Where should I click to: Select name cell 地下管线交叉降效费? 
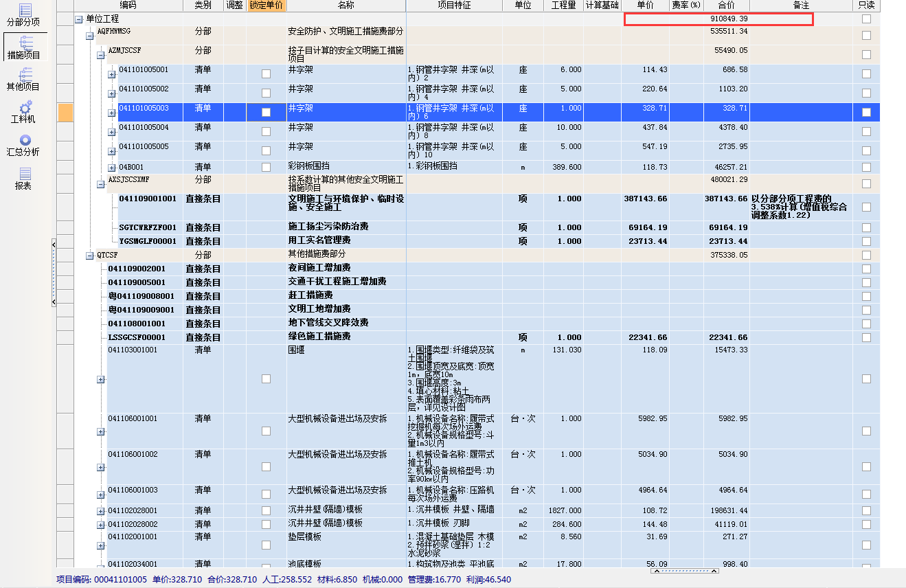click(328, 323)
